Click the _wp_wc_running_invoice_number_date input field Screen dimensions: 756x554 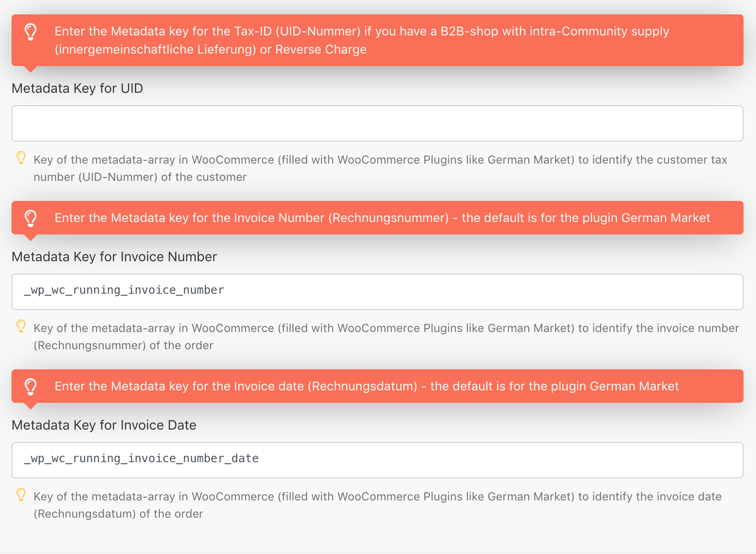(x=377, y=460)
